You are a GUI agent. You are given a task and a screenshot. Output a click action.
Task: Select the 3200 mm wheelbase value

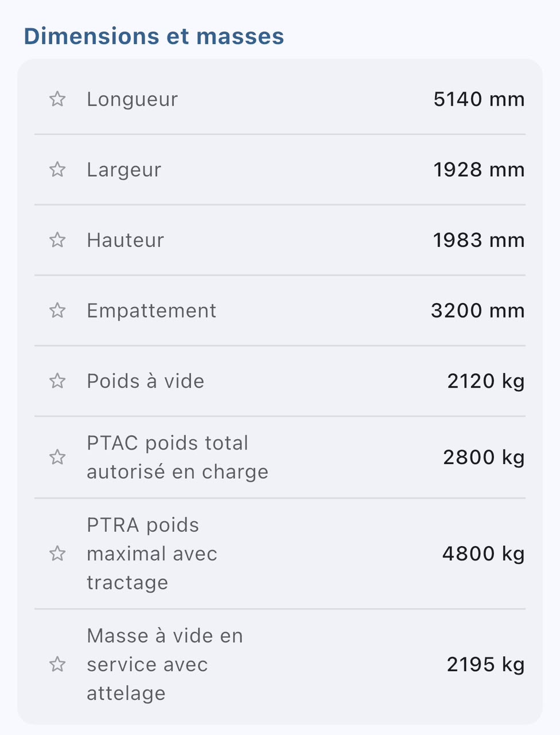tap(478, 310)
